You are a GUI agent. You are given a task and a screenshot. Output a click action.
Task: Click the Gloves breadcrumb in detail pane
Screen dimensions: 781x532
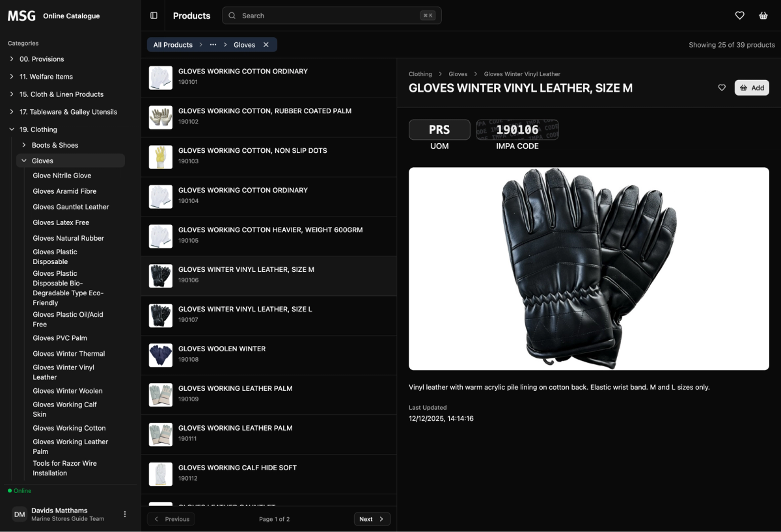[458, 74]
